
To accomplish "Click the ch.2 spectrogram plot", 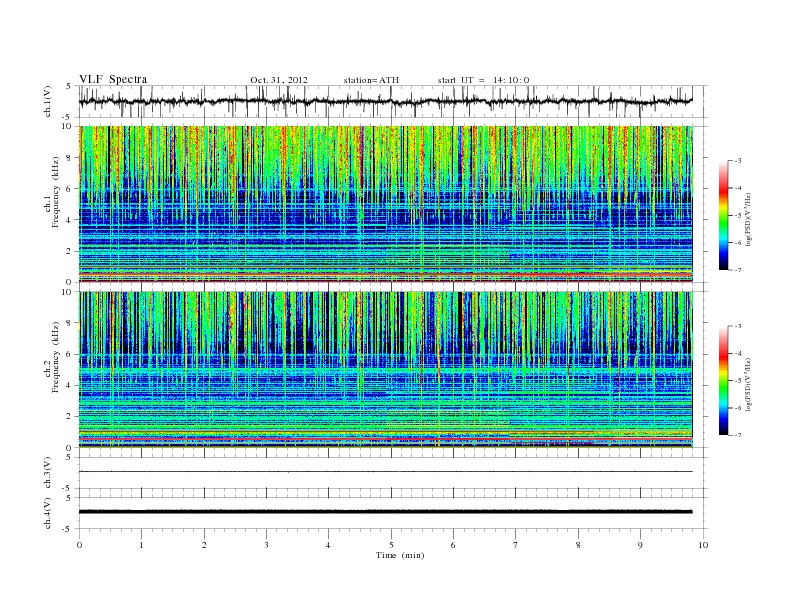I will click(x=386, y=370).
